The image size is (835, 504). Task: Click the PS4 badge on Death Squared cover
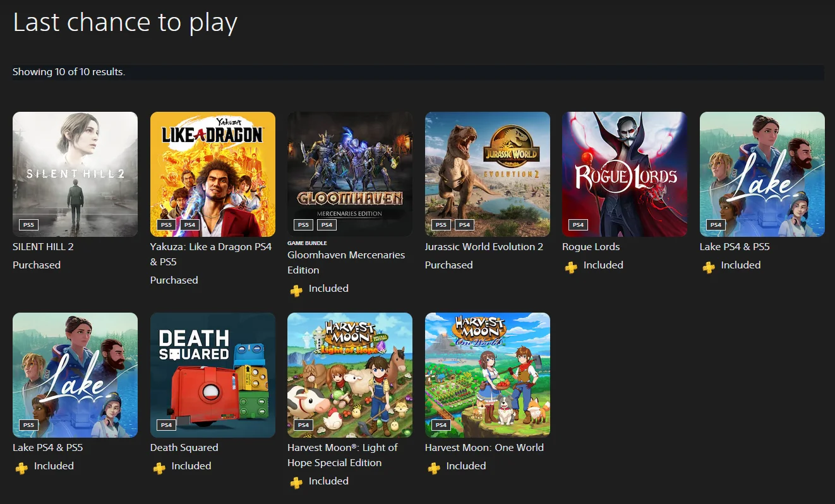coord(166,425)
